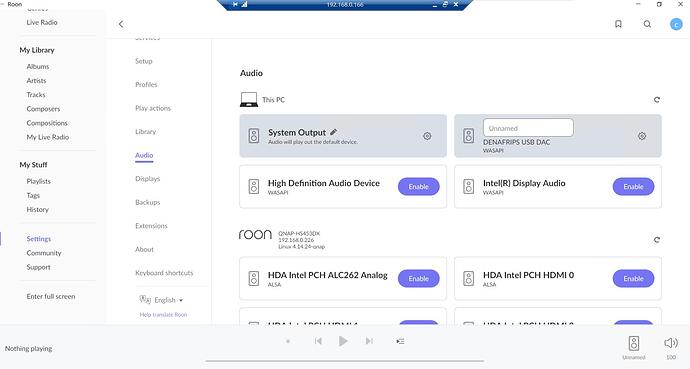Open Displays settings tab
The image size is (690, 369).
point(147,179)
